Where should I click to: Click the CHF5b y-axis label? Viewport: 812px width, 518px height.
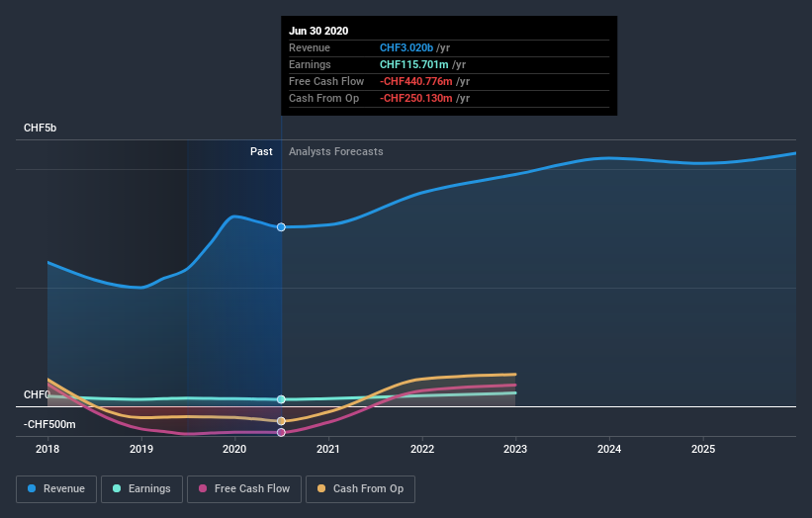[x=40, y=128]
